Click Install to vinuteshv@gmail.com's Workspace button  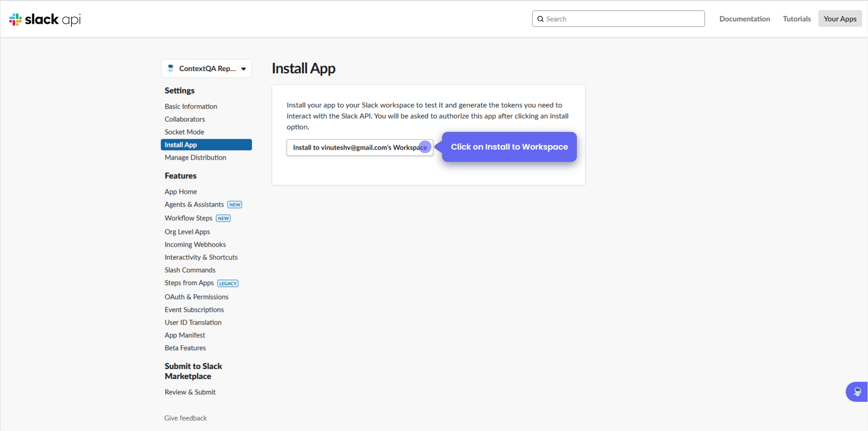[x=359, y=148]
